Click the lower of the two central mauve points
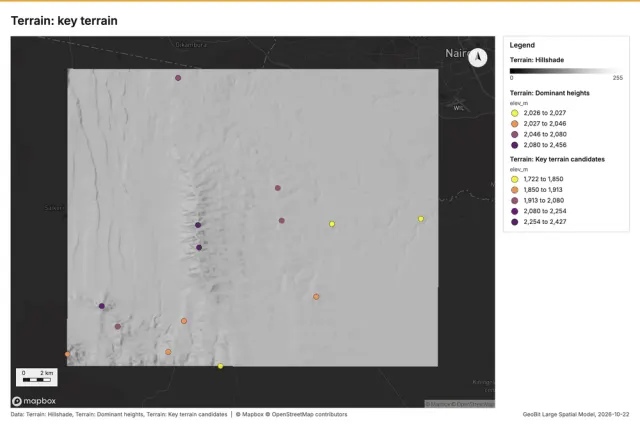Viewport: 640px width, 427px height. coord(282,221)
